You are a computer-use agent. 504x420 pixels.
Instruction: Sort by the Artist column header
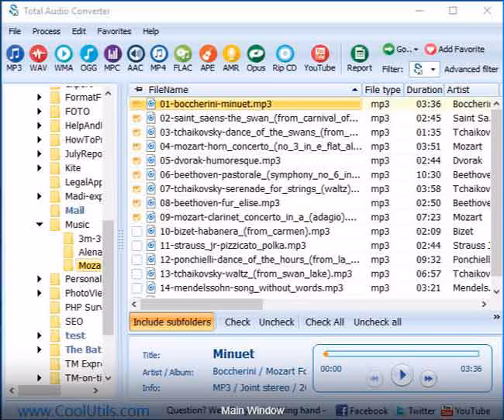(x=471, y=90)
